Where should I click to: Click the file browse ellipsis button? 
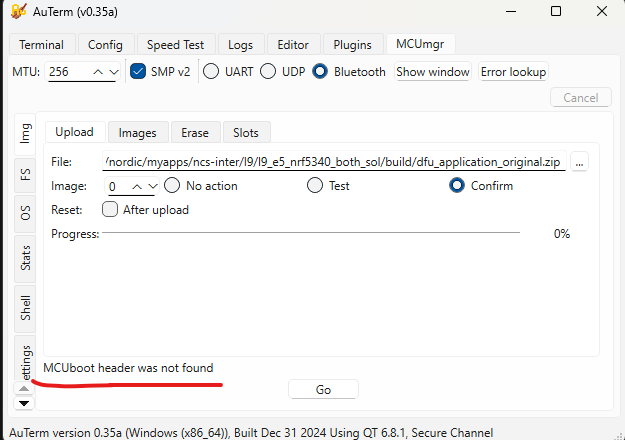580,161
